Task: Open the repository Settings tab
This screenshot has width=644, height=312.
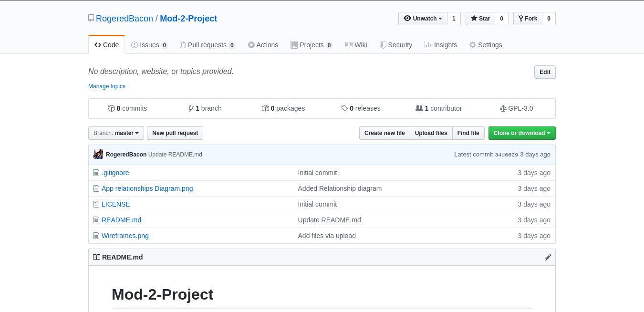Action: click(486, 44)
